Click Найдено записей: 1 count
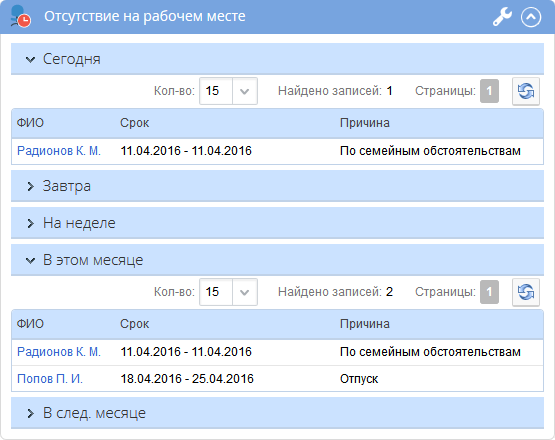 tap(335, 91)
